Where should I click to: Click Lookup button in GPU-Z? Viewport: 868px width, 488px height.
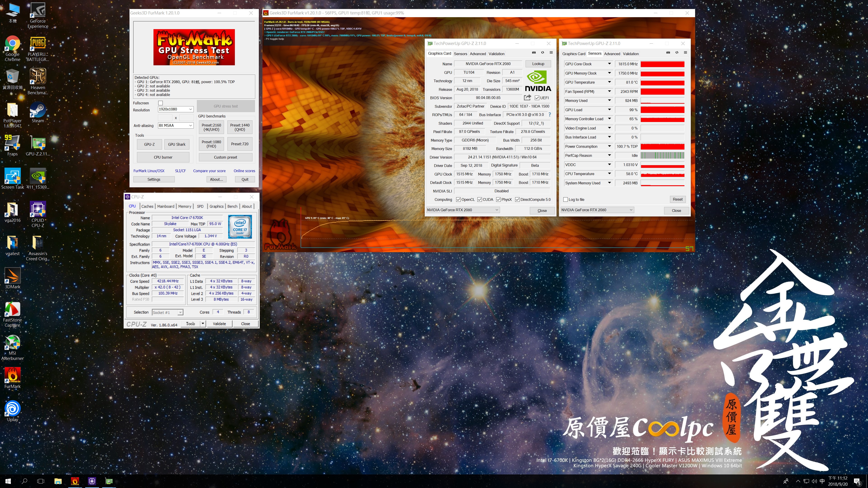pyautogui.click(x=538, y=64)
